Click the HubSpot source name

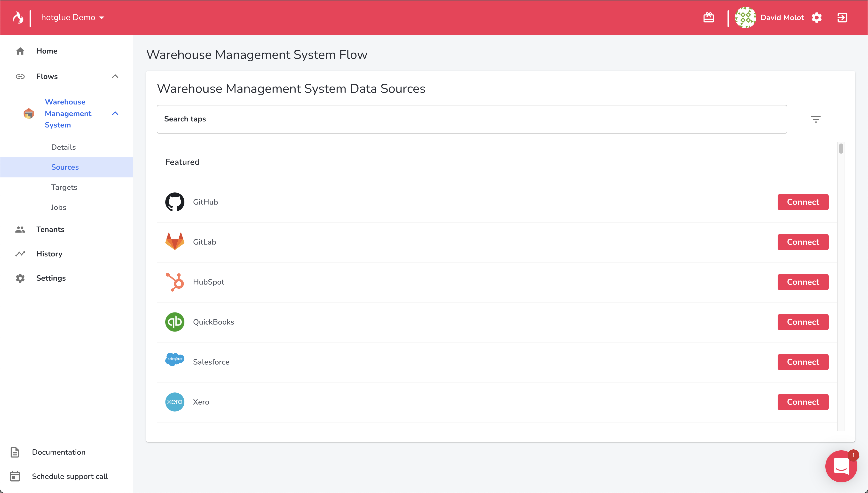click(x=209, y=282)
